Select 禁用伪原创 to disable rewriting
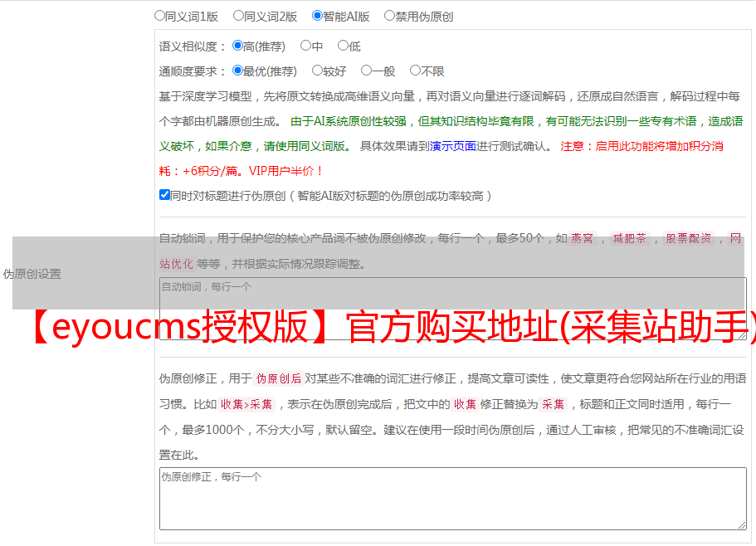The width and height of the screenshot is (756, 546). pos(389,16)
